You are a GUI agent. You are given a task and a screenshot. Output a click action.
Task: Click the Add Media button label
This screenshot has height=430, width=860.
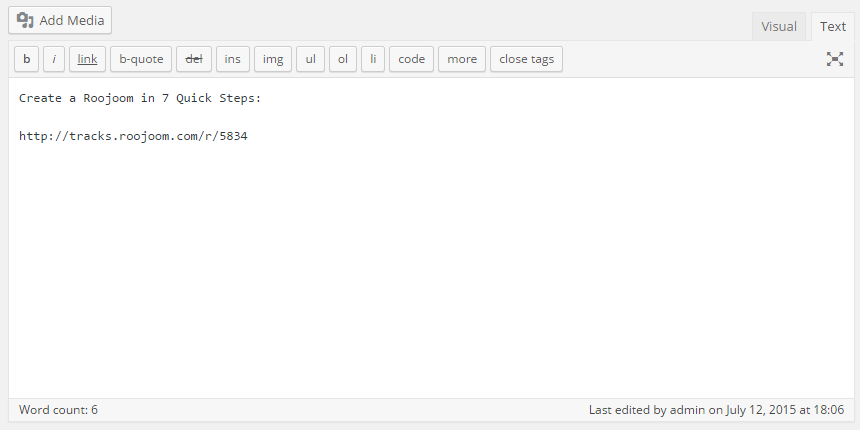pos(72,20)
